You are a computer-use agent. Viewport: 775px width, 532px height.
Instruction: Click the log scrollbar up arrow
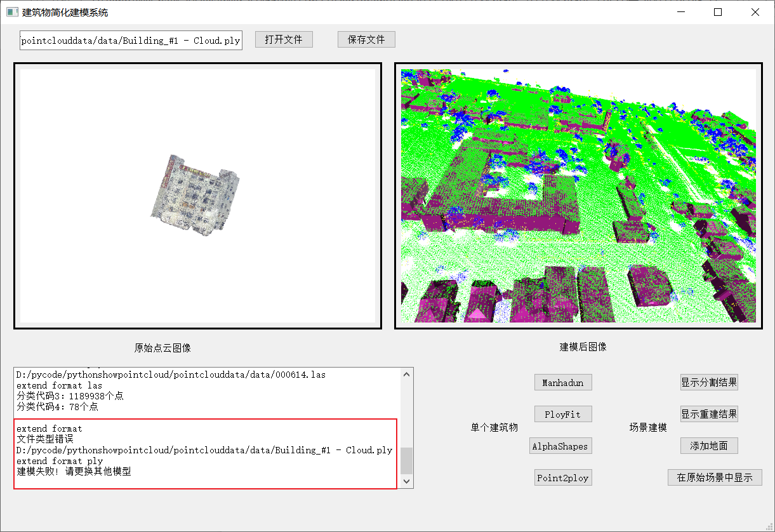point(407,374)
